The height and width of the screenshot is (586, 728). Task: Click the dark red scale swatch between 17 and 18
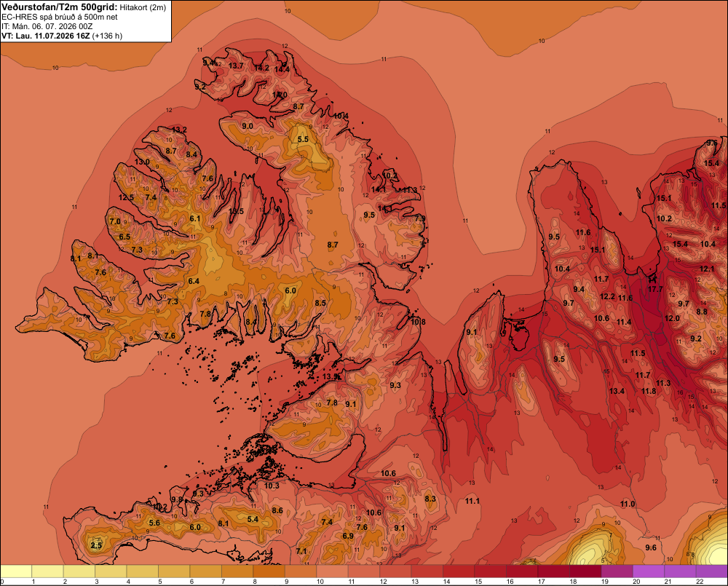[x=553, y=571]
